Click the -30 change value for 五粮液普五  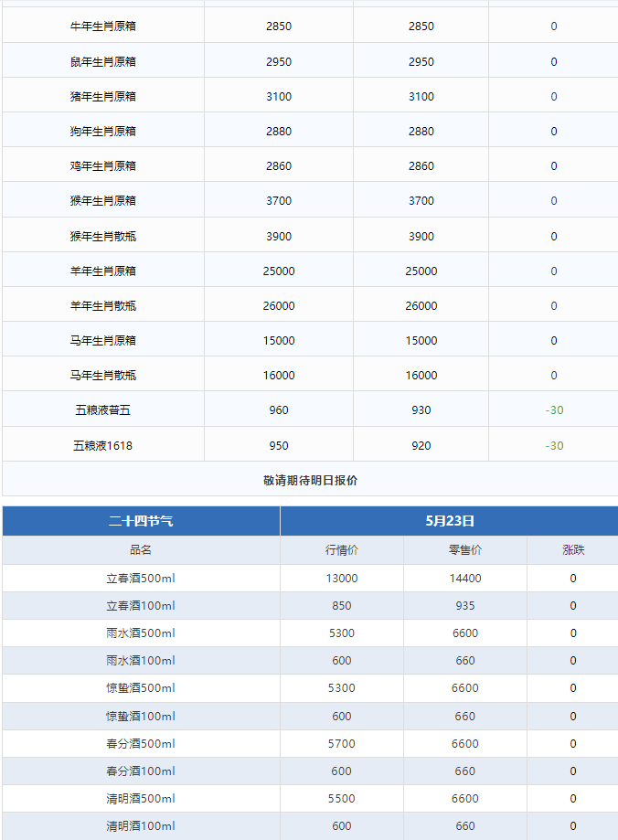coord(554,410)
